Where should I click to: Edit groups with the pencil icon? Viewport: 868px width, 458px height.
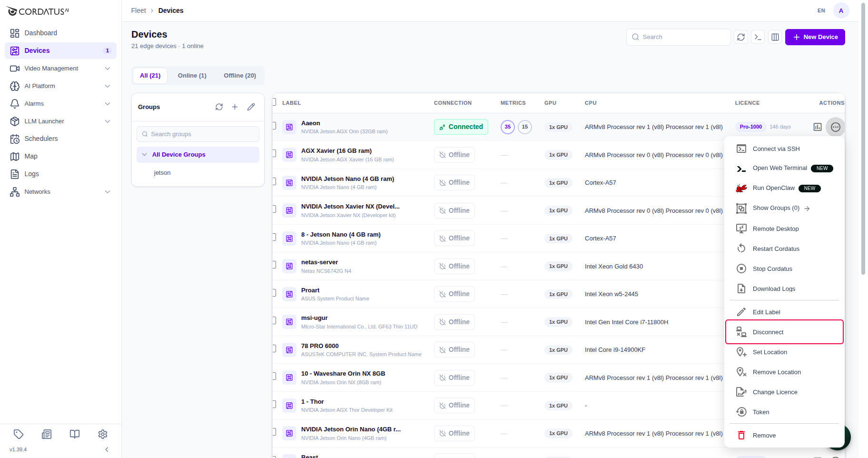tap(251, 107)
